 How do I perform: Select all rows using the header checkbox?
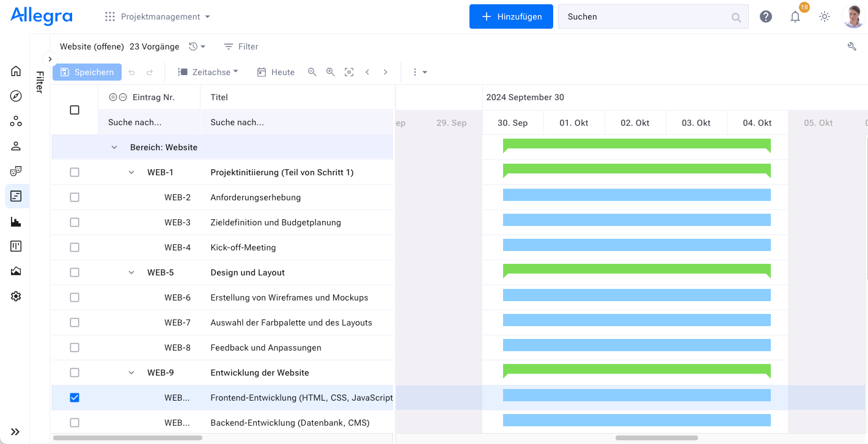point(74,109)
